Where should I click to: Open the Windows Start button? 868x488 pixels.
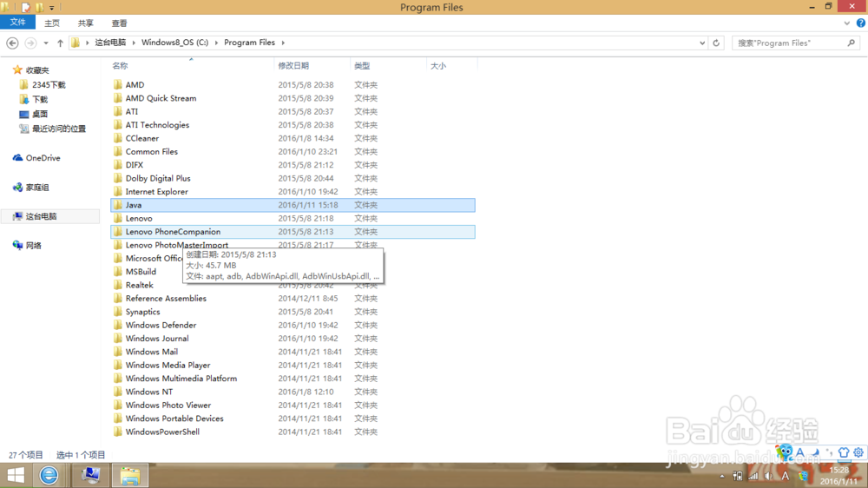point(16,475)
